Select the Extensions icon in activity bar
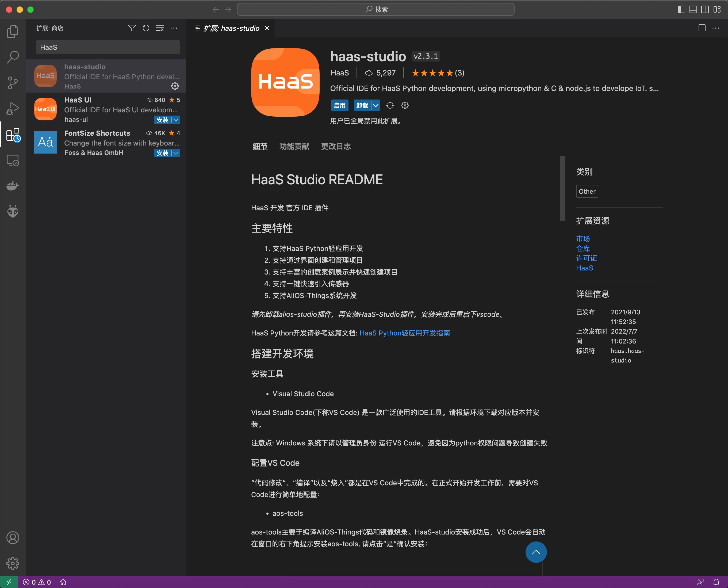The height and width of the screenshot is (588, 728). [x=13, y=135]
